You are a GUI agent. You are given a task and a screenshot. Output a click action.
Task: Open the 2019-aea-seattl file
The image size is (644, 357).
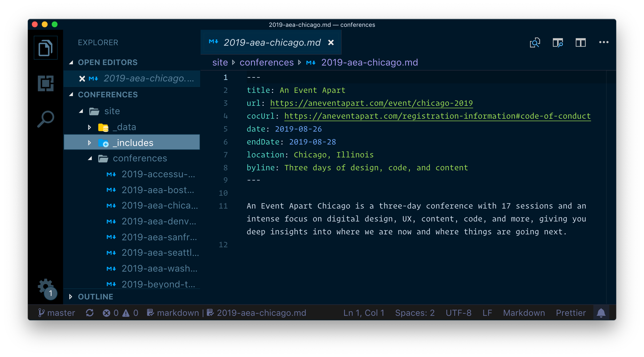[160, 253]
